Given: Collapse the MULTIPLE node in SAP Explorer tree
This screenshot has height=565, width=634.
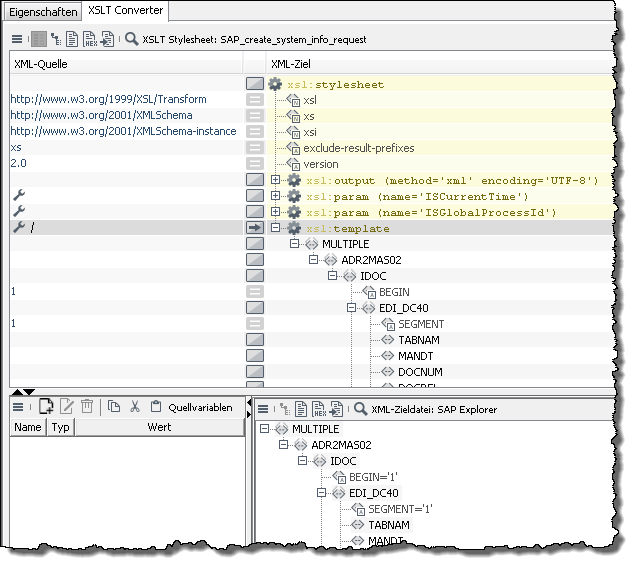Looking at the screenshot, I should pyautogui.click(x=266, y=429).
